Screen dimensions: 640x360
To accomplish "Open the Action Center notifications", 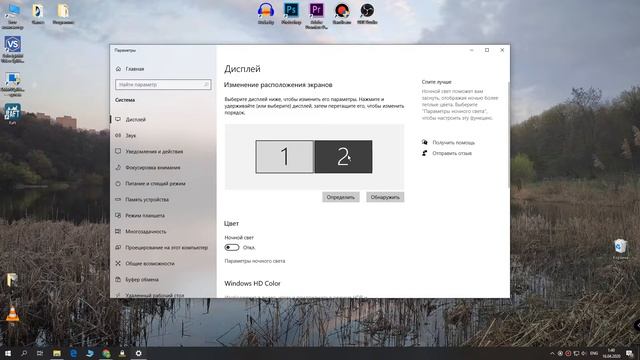I will 629,353.
